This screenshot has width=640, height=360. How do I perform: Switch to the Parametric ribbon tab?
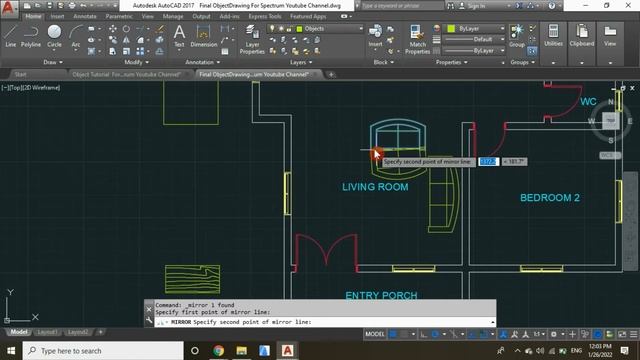(119, 16)
